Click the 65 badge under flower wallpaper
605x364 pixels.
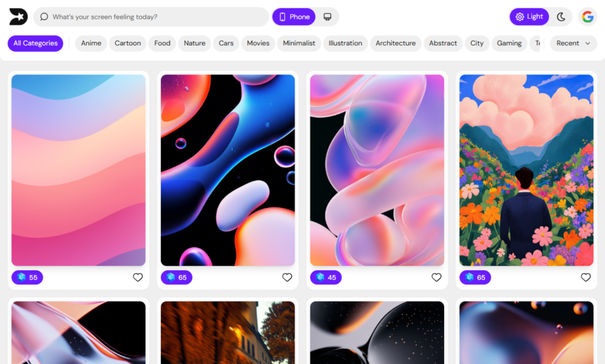pyautogui.click(x=475, y=277)
